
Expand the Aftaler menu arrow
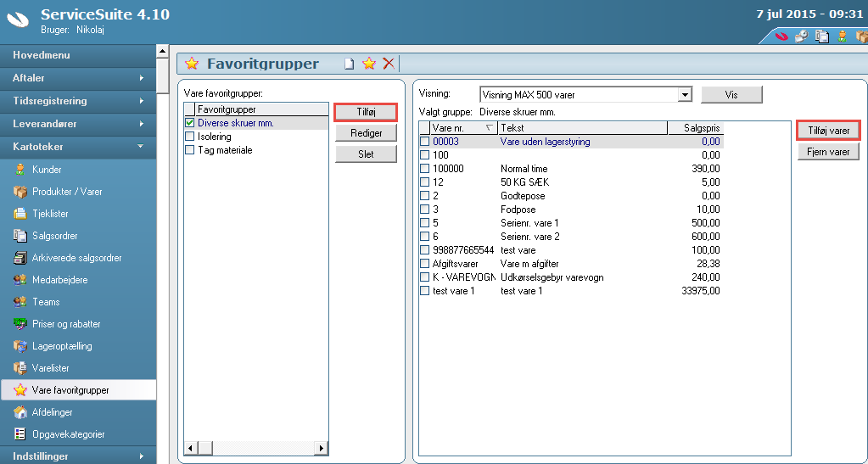point(142,78)
